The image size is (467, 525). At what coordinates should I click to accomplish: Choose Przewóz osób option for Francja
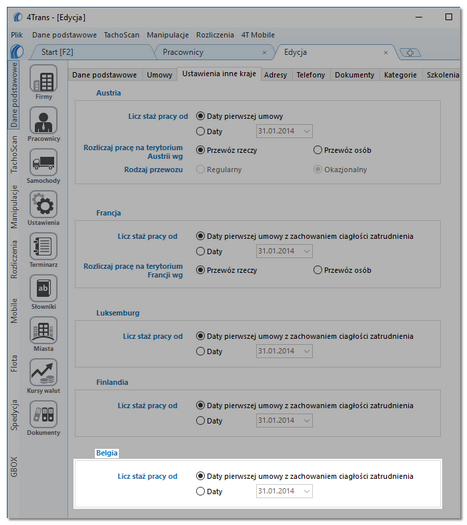pyautogui.click(x=317, y=270)
